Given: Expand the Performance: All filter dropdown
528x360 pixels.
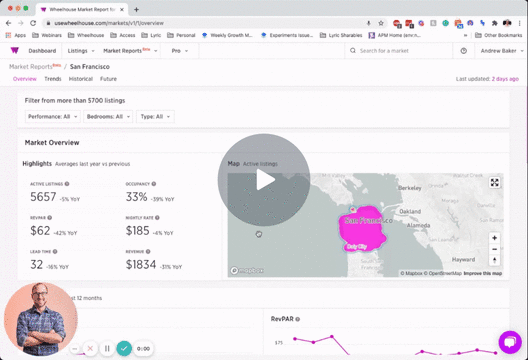Looking at the screenshot, I should (x=53, y=117).
